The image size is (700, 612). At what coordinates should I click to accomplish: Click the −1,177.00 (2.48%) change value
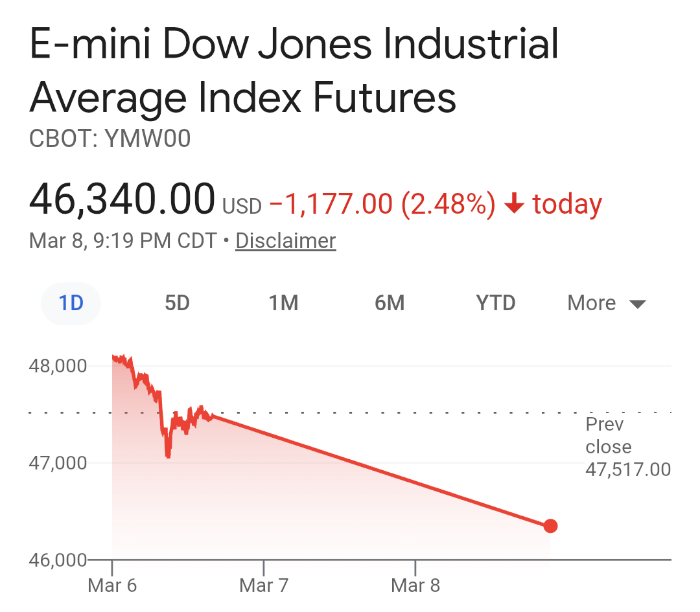point(382,205)
